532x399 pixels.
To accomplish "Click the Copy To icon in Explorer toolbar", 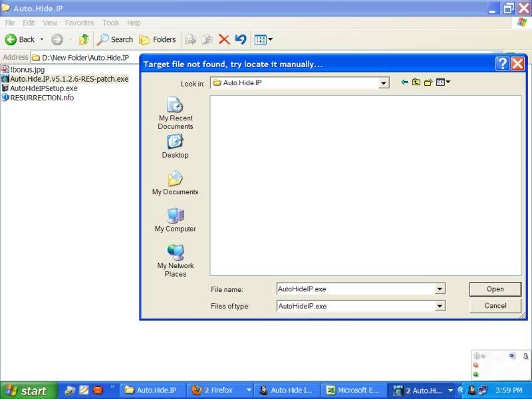I will 207,40.
